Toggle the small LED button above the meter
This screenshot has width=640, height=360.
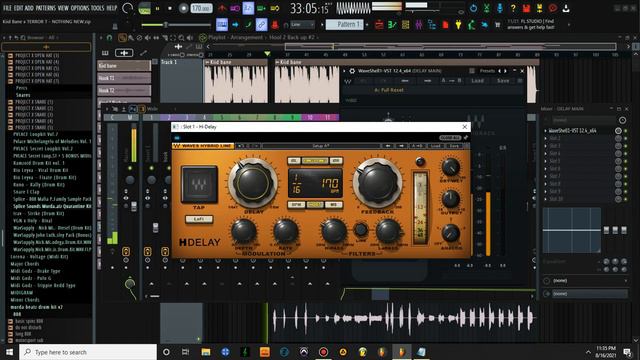(420, 162)
